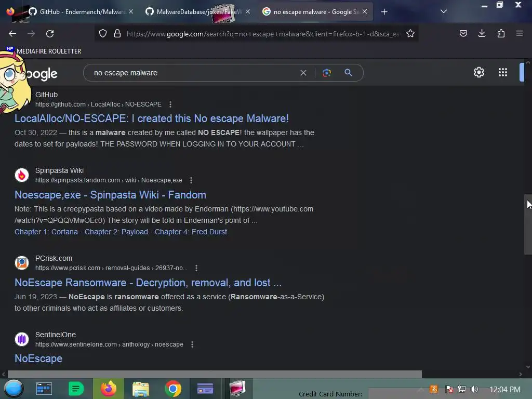Open more options for Spinpasta Wiki result
This screenshot has height=399, width=532.
tap(191, 180)
